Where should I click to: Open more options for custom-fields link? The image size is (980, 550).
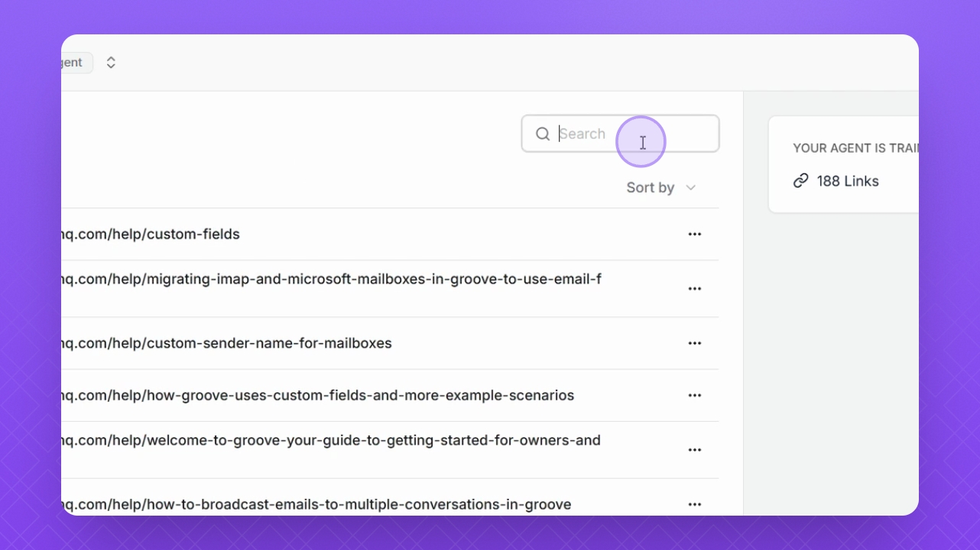695,235
